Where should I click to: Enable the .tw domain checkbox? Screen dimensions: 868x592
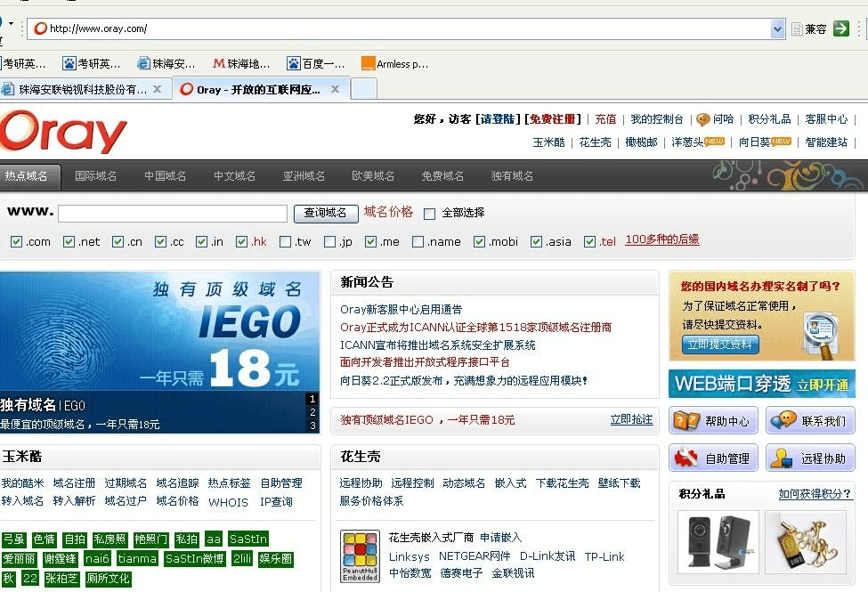tap(285, 241)
